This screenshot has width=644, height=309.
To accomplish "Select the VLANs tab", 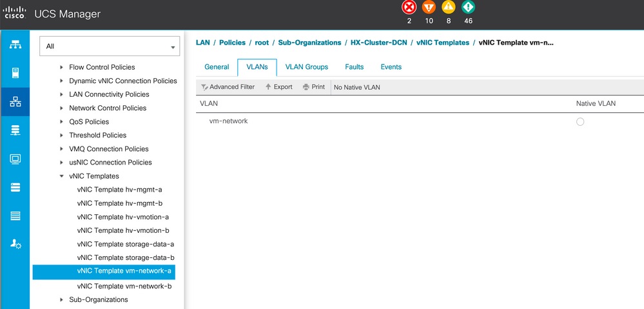I will point(257,67).
